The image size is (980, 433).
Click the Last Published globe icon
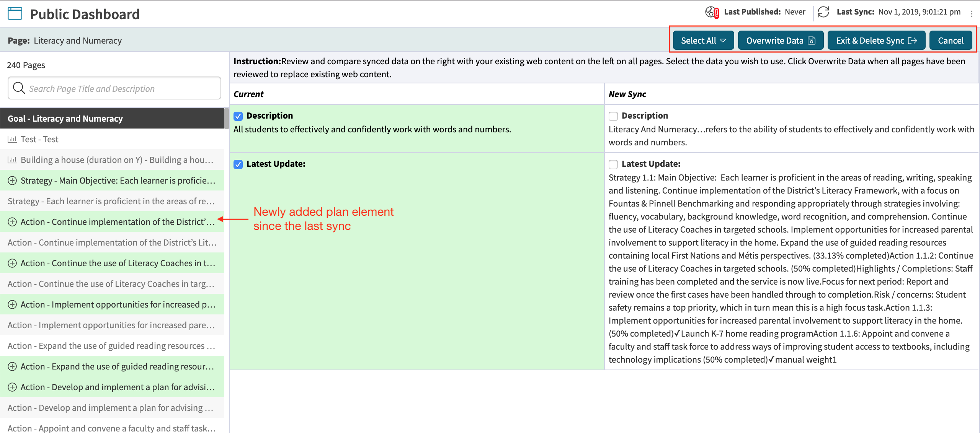pos(712,12)
